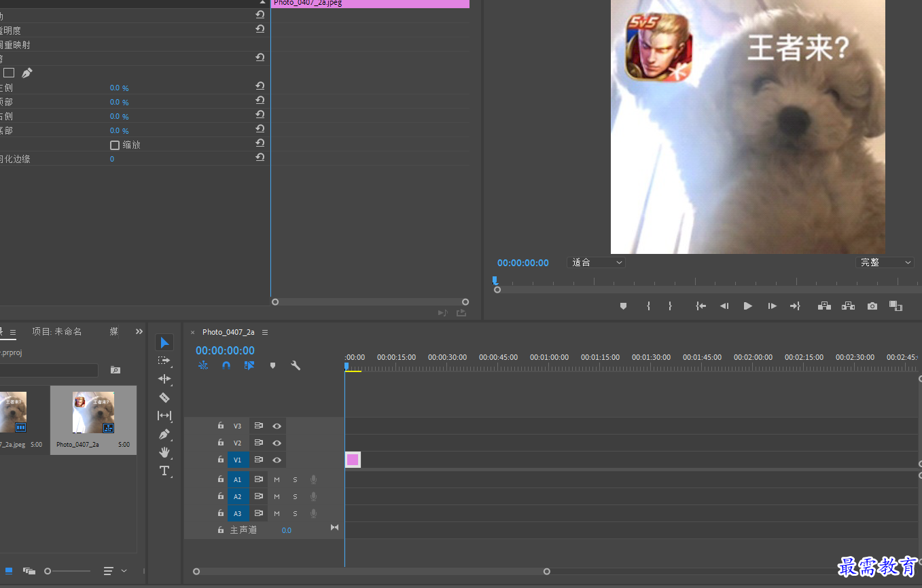922x588 pixels.
Task: Hide track V2 with eye icon
Action: [x=277, y=443]
